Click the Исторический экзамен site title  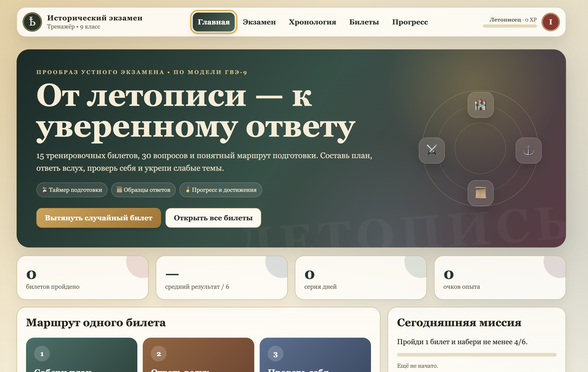95,18
